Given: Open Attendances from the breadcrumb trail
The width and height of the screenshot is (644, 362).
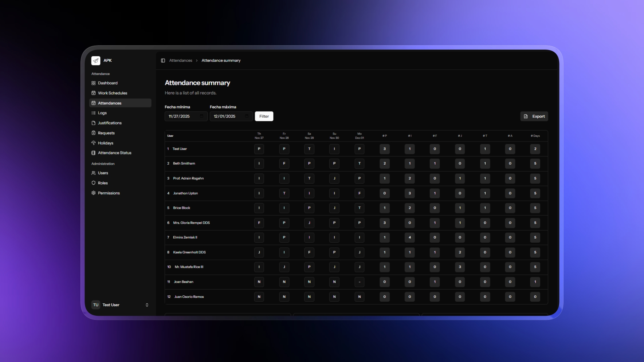Looking at the screenshot, I should (x=180, y=60).
